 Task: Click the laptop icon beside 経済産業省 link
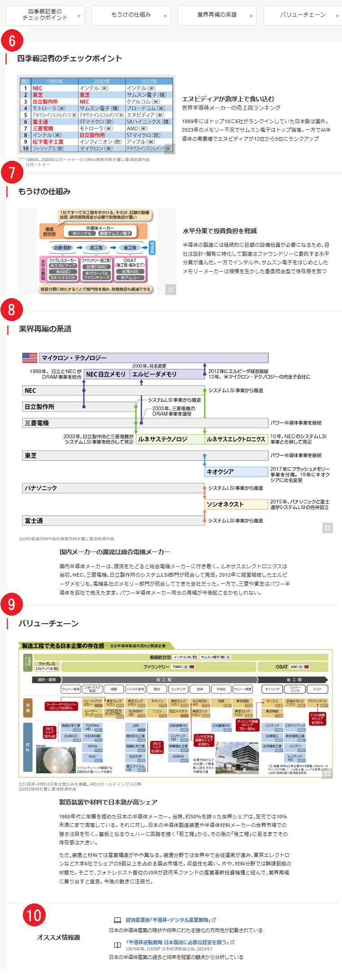tap(117, 920)
